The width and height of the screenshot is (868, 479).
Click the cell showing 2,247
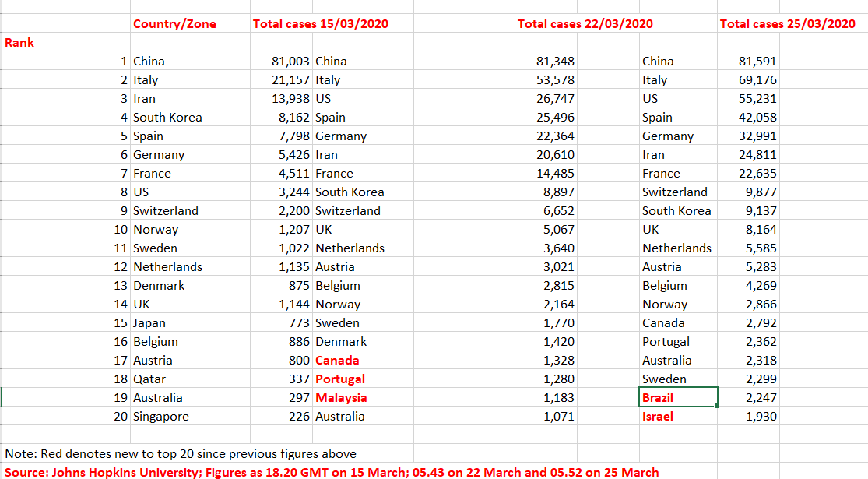click(748, 397)
